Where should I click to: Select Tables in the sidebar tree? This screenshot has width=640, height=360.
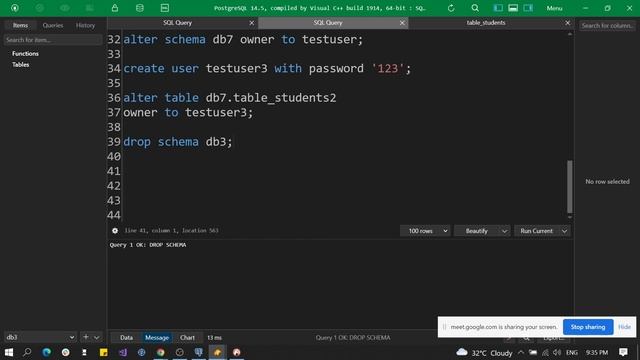point(20,64)
